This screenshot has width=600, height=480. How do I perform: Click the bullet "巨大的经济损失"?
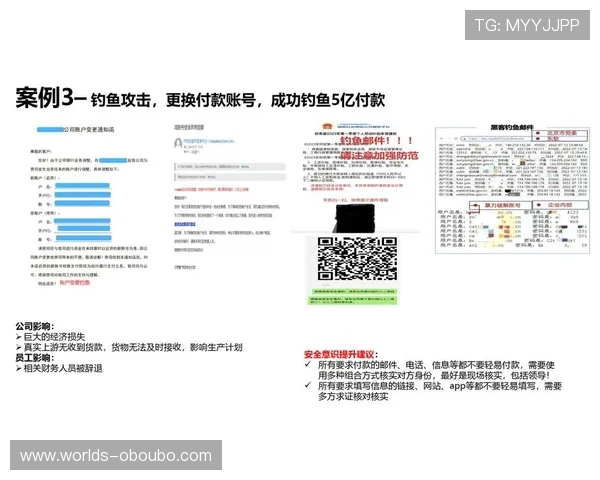pos(54,337)
